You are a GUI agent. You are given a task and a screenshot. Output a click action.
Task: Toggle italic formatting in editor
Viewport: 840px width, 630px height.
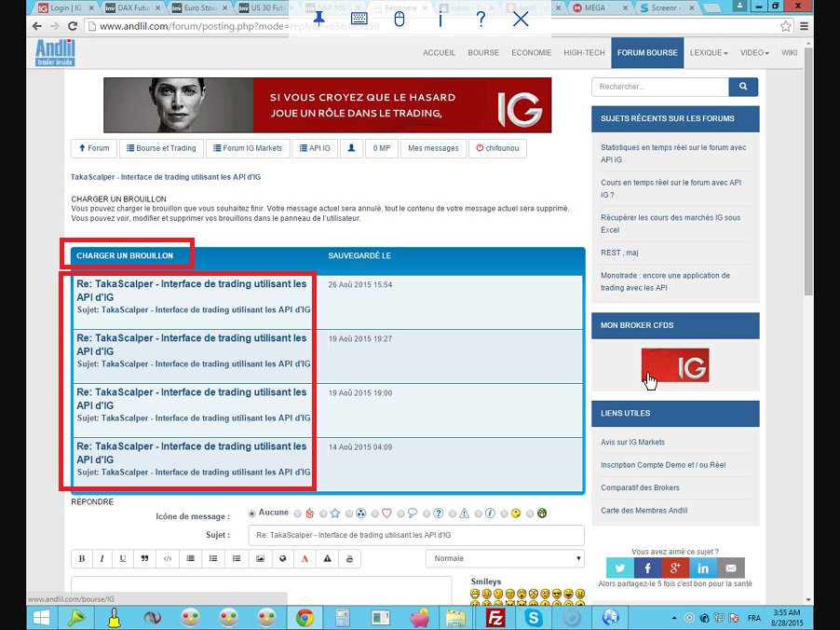(102, 558)
